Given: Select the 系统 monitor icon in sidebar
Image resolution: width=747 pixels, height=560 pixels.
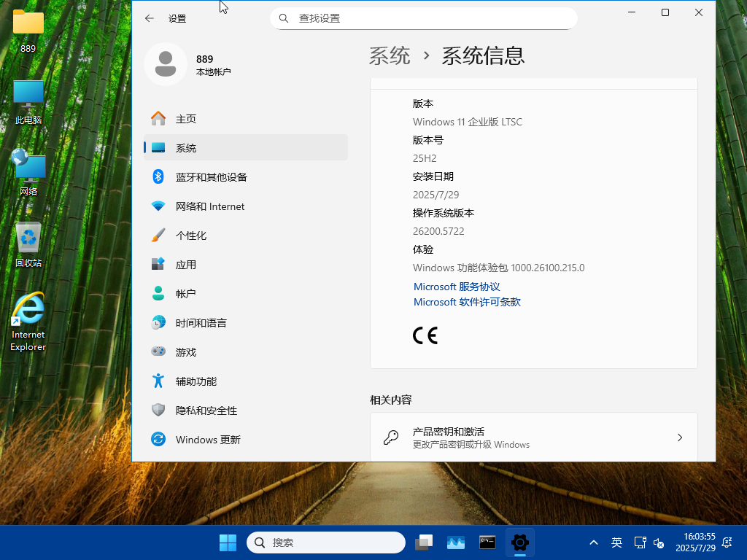Looking at the screenshot, I should point(158,148).
